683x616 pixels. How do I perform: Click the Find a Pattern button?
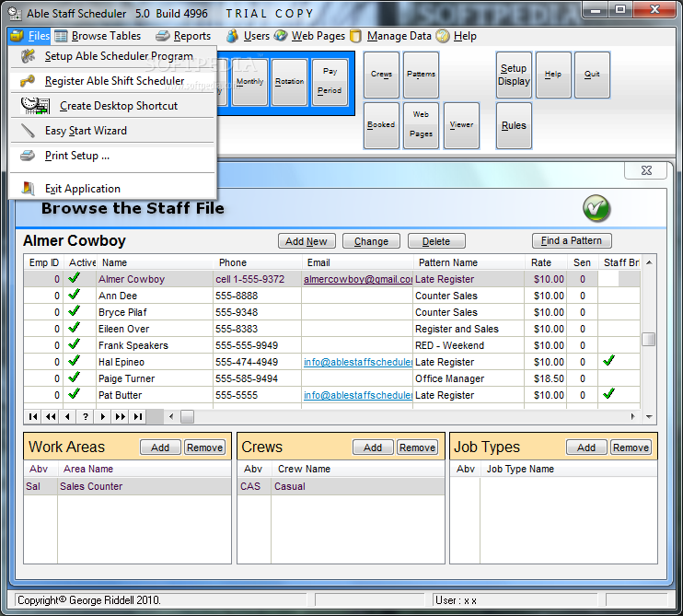[572, 240]
